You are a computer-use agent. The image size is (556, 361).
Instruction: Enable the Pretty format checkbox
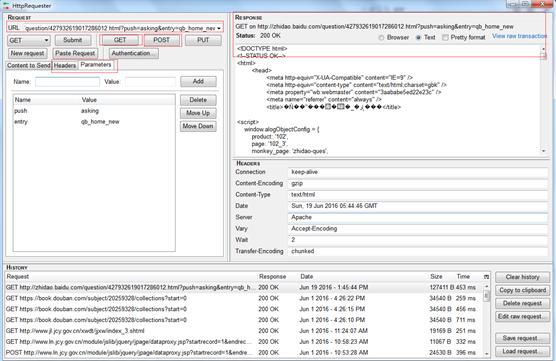click(x=445, y=38)
